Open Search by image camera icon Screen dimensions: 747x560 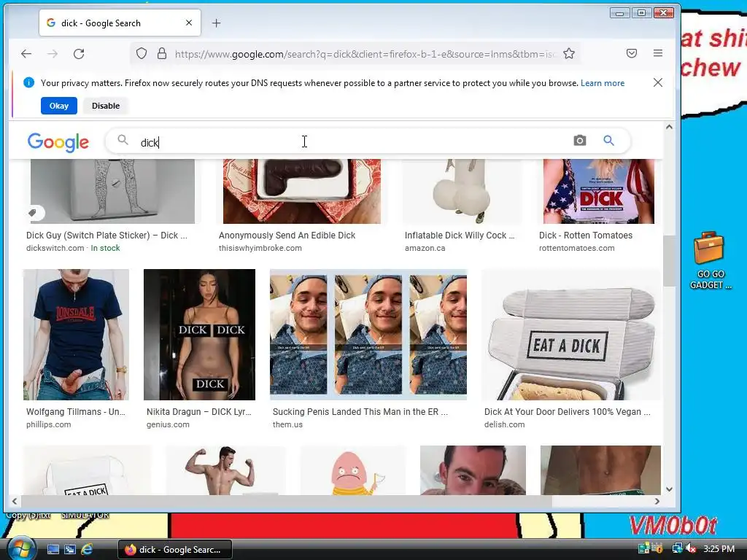580,141
